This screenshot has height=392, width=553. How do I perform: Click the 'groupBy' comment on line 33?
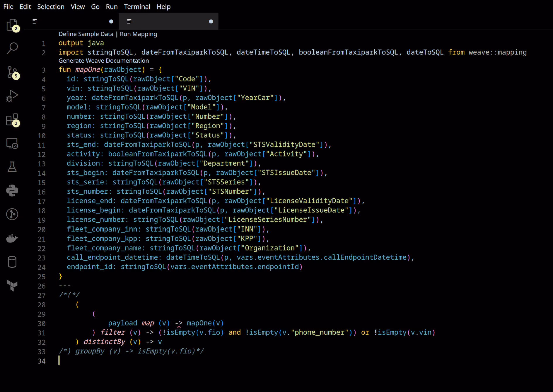click(90, 351)
